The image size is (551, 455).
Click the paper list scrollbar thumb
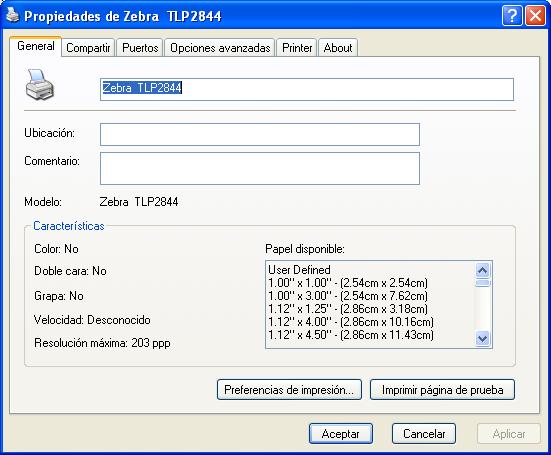tap(482, 283)
